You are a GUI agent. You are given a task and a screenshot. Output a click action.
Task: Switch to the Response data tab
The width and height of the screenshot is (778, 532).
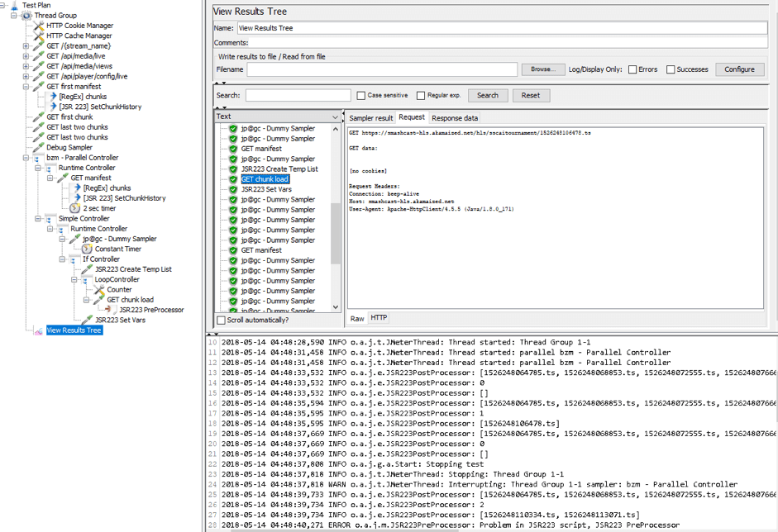point(455,118)
